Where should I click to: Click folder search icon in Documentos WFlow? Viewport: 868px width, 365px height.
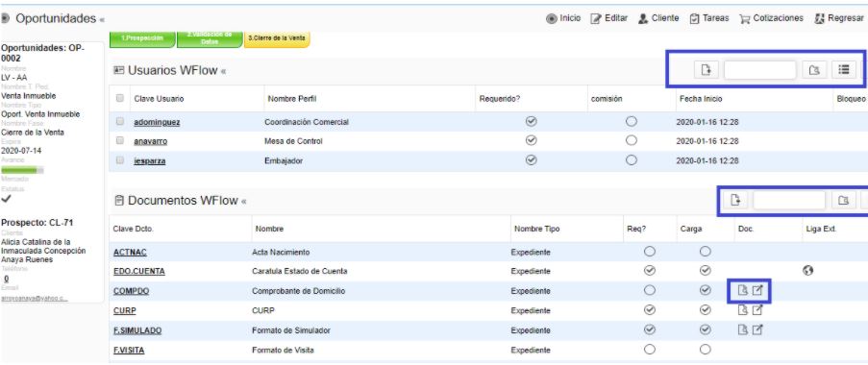(844, 200)
